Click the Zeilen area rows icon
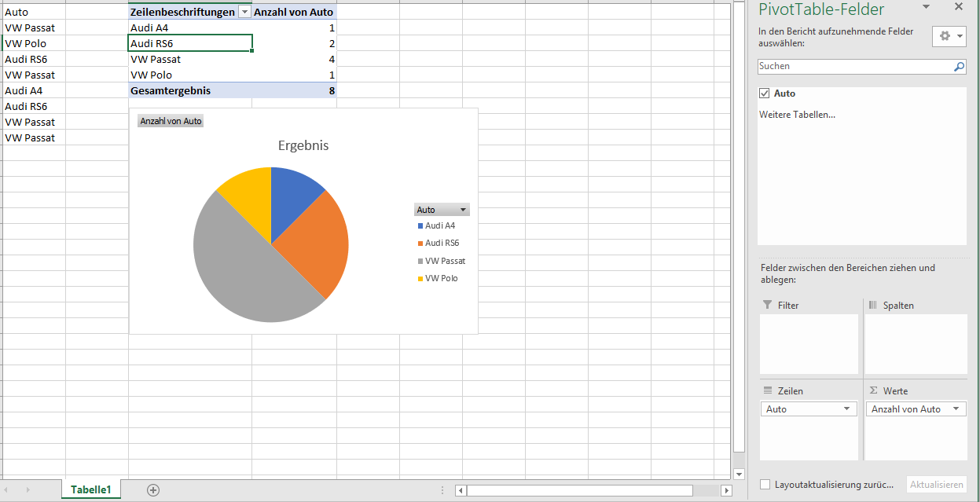Image resolution: width=980 pixels, height=502 pixels. point(768,390)
